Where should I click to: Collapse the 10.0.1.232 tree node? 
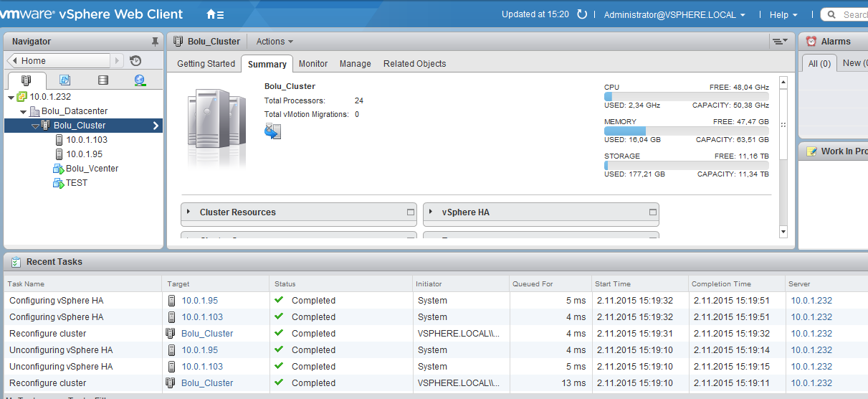click(11, 97)
